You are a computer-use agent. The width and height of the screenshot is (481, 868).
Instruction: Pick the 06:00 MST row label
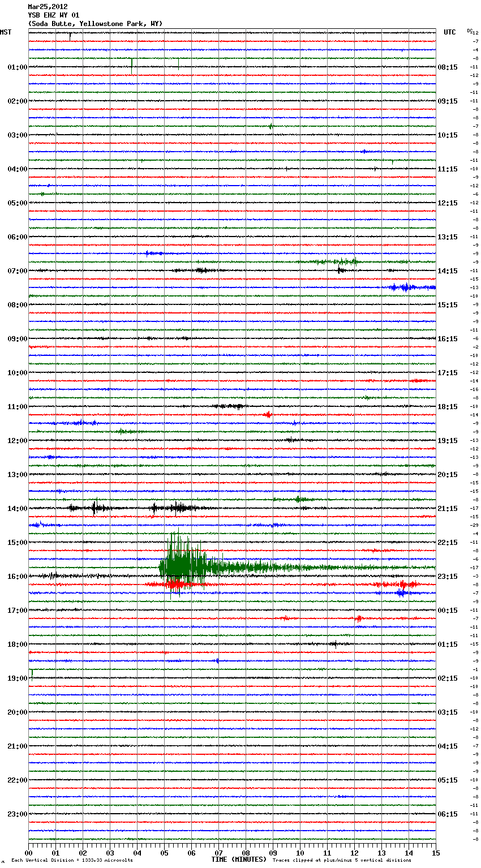(18, 237)
